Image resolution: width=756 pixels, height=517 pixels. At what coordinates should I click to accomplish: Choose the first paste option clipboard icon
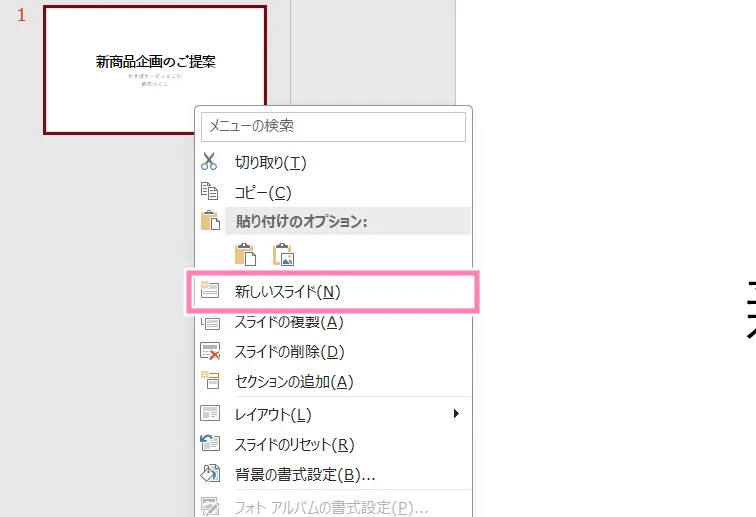(245, 254)
